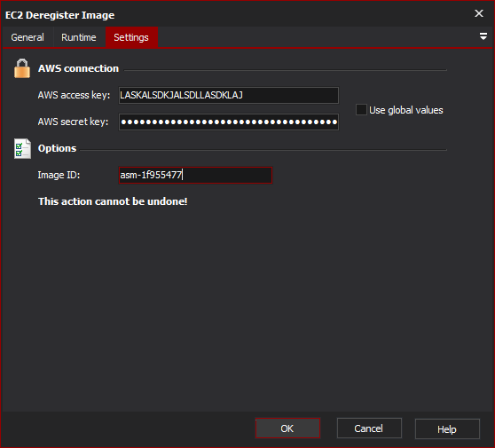Image resolution: width=495 pixels, height=448 pixels.
Task: Open the tab list dropdown arrow
Action: 483,36
